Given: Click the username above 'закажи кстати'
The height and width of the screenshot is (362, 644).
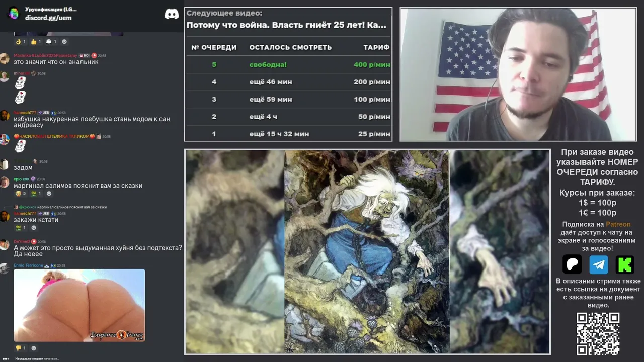Looking at the screenshot, I should 24,213.
